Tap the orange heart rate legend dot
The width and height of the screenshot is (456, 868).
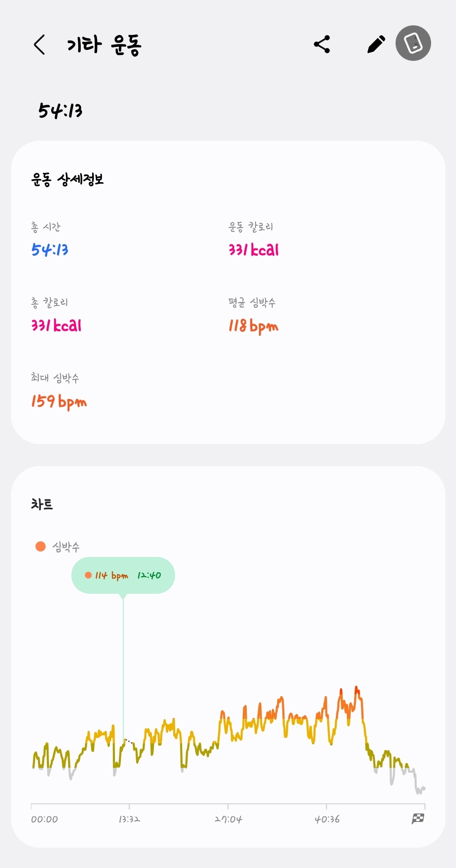(x=41, y=546)
